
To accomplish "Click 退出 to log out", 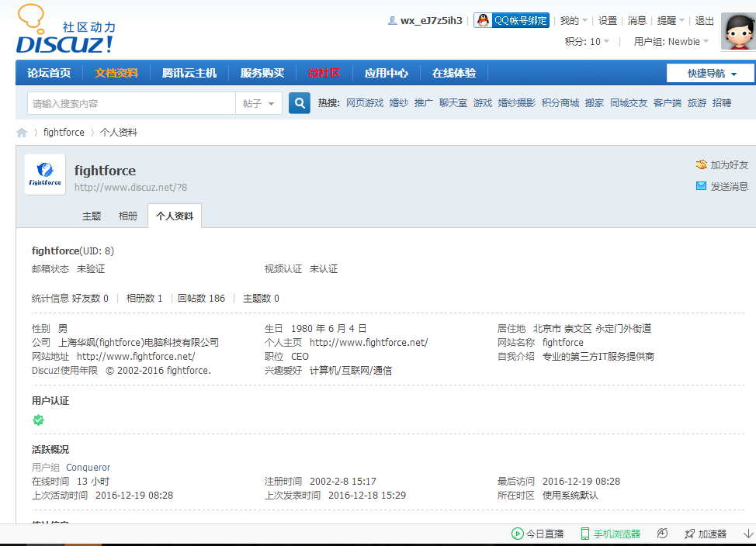I will pos(705,21).
